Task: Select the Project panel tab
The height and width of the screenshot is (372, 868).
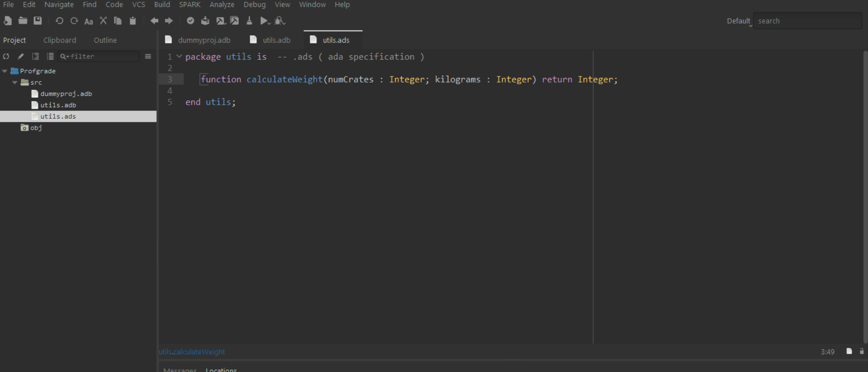Action: [14, 40]
